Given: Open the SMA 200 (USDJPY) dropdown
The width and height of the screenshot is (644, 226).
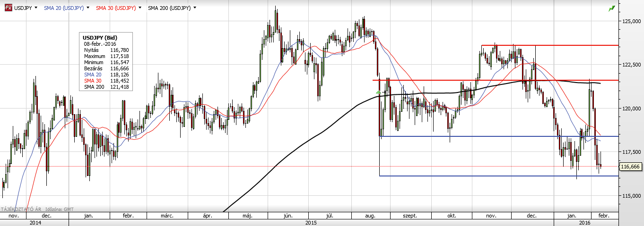Looking at the screenshot, I should [195, 8].
